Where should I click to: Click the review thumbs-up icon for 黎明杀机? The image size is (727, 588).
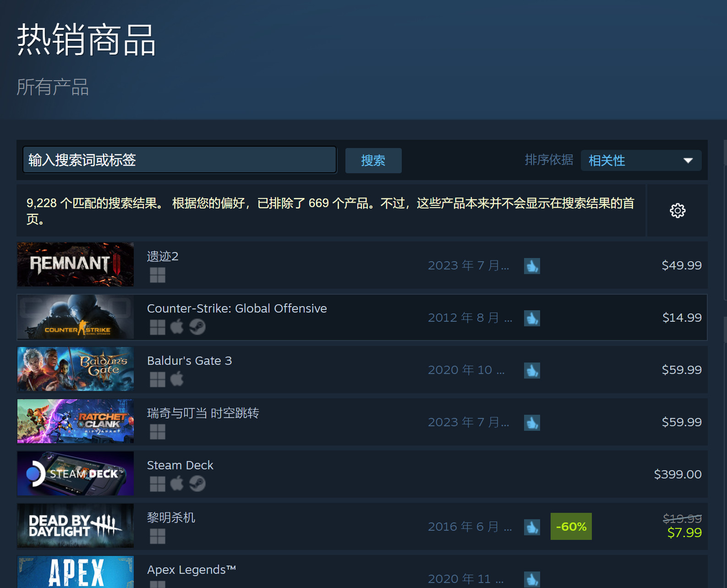pyautogui.click(x=532, y=527)
